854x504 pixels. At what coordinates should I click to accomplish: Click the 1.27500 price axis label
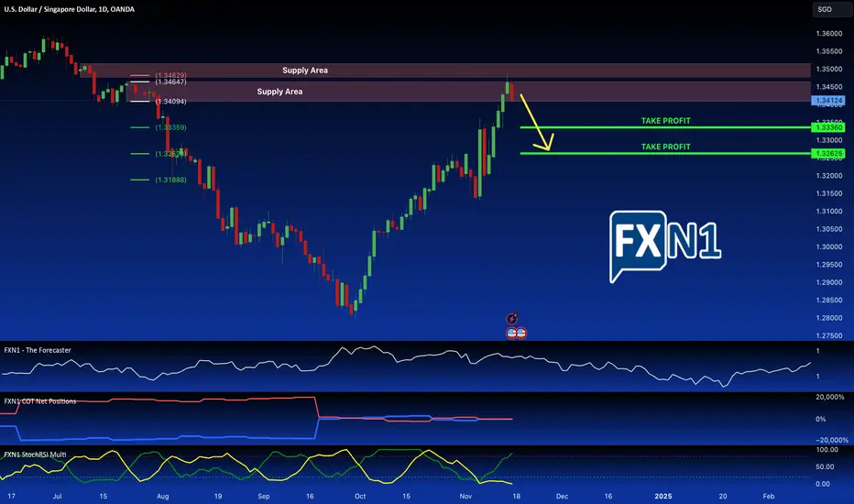click(x=829, y=335)
